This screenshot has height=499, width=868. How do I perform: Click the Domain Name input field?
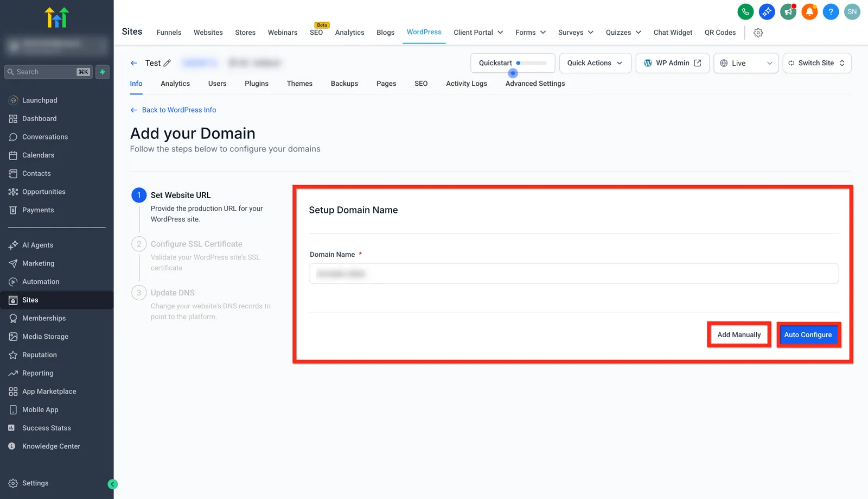click(573, 274)
